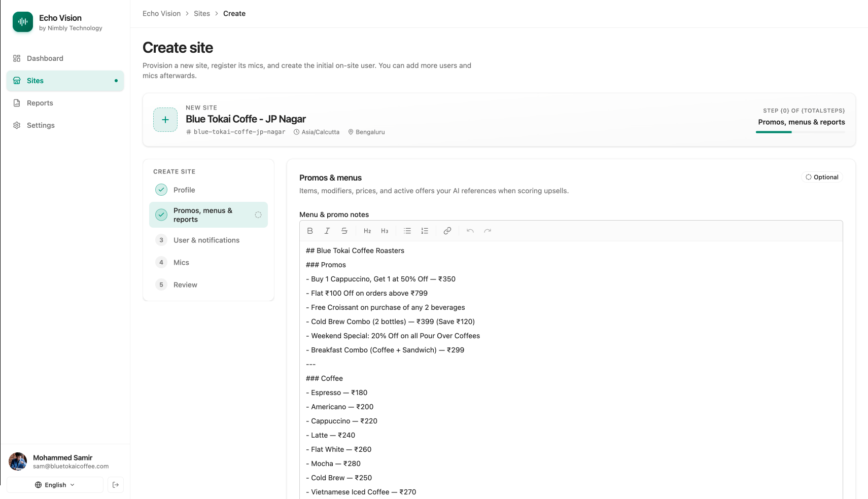Click the 'Cappuccino — ₹220' line
The image size is (868, 499).
coord(342,421)
